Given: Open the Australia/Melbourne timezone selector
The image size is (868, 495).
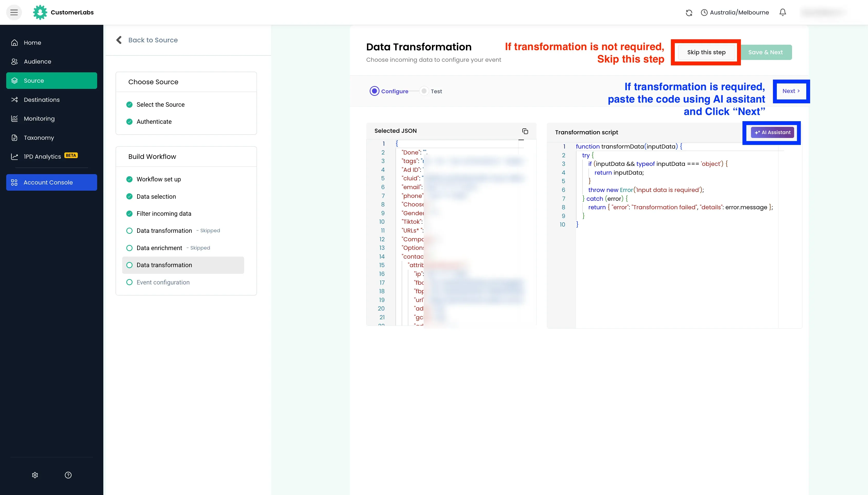Looking at the screenshot, I should click(x=735, y=13).
